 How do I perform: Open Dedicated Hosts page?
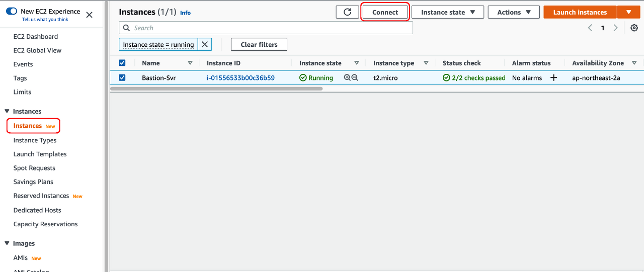pyautogui.click(x=37, y=210)
